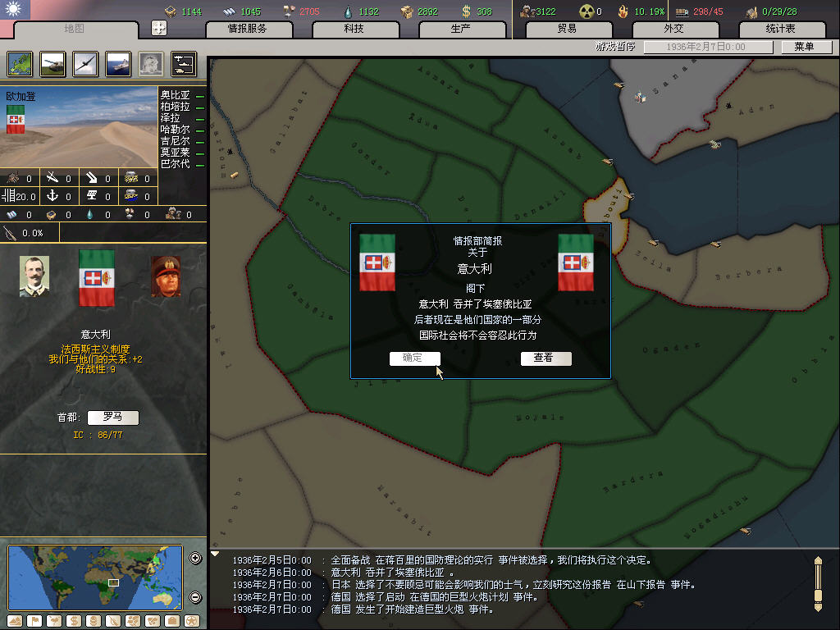
Task: Select the Europe map overview icon
Action: point(21,64)
